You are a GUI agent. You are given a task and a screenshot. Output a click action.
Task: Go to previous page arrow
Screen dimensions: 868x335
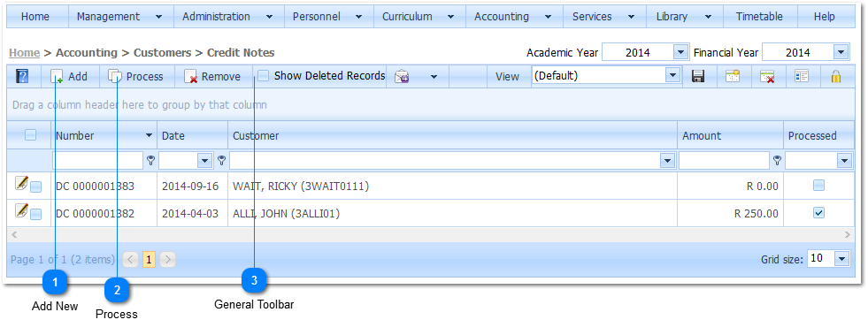click(131, 259)
